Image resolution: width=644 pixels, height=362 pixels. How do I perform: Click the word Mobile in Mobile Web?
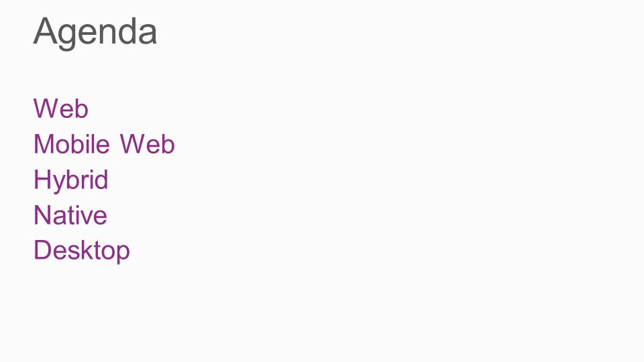coord(72,144)
